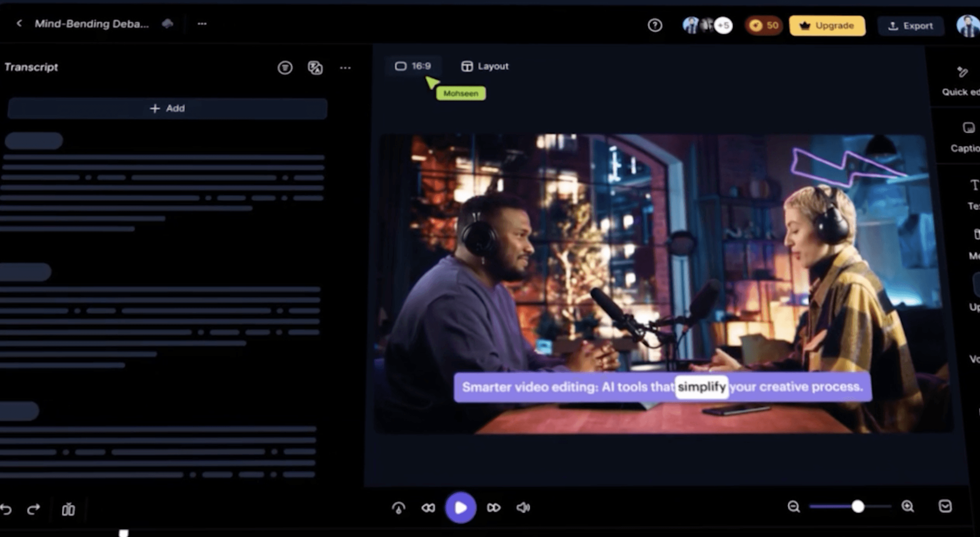980x537 pixels.
Task: Click the zoom in magnifier icon
Action: click(908, 506)
